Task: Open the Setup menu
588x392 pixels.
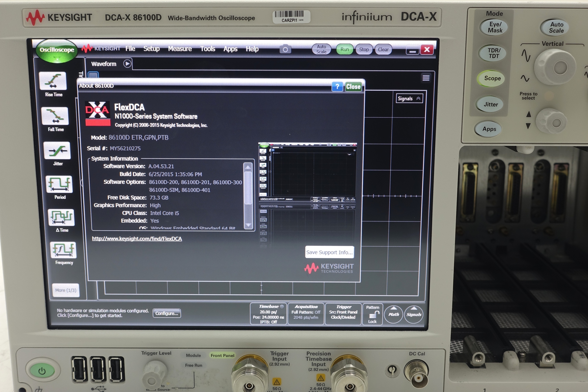Action: coord(152,49)
